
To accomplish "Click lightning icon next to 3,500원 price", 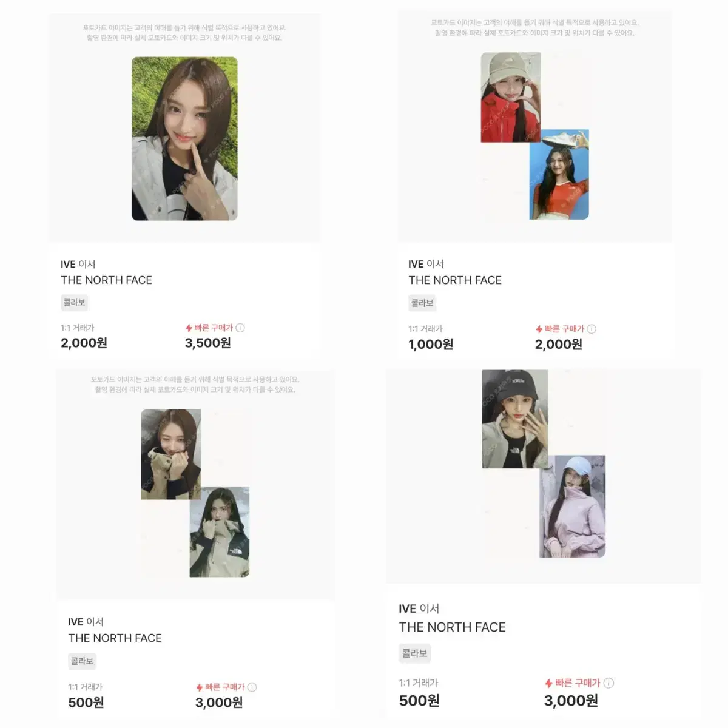I will [189, 328].
